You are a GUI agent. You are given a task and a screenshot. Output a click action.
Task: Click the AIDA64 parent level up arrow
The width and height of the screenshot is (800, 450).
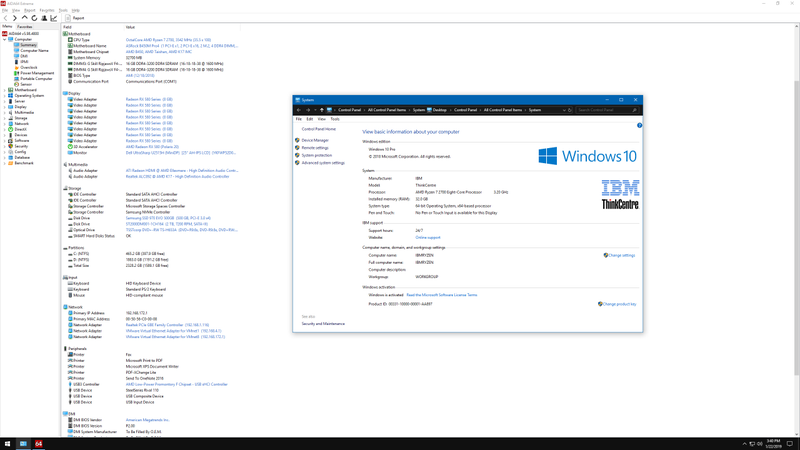(24, 18)
